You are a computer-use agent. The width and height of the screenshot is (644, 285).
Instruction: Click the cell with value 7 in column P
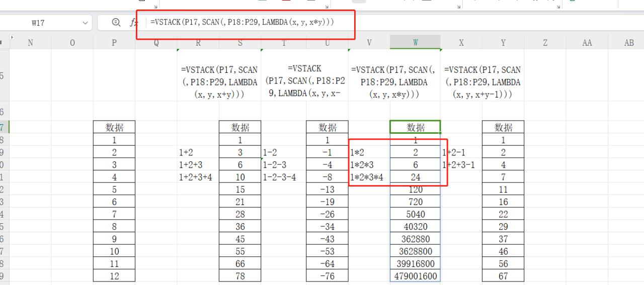pyautogui.click(x=114, y=214)
